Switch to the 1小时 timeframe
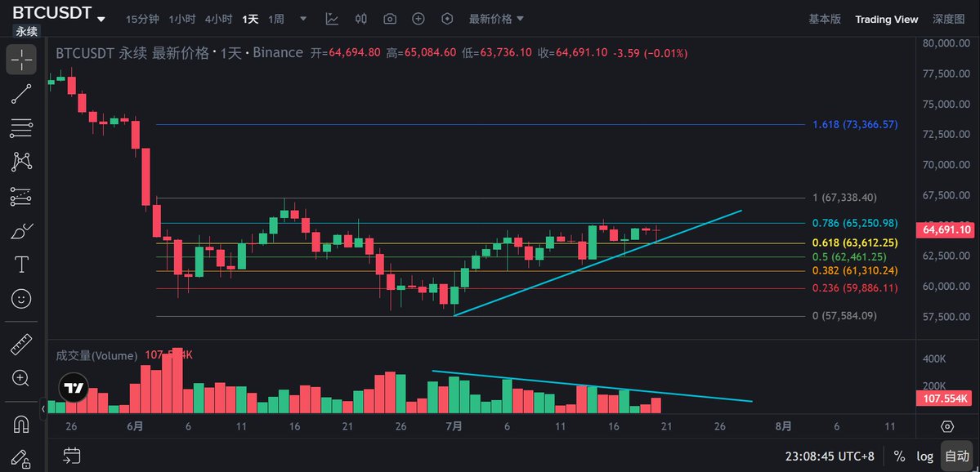The width and height of the screenshot is (980, 472). pyautogui.click(x=181, y=19)
